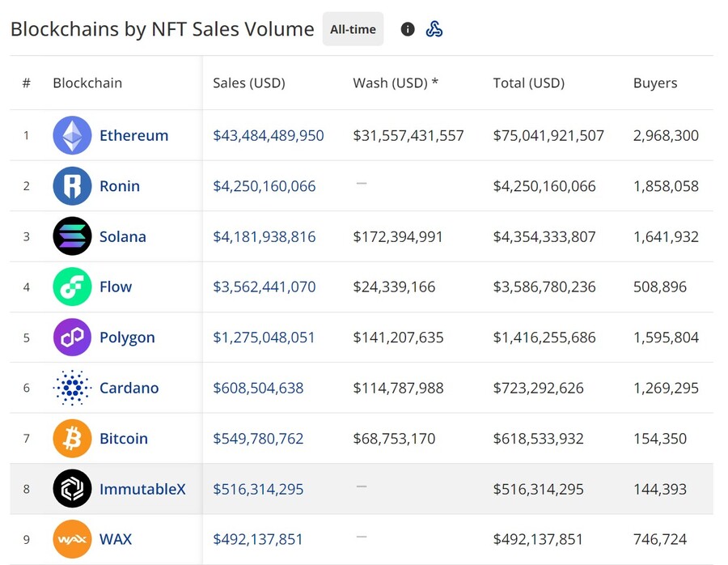Viewport: 728px width, 565px height.
Task: Click the Solana logo icon
Action: pyautogui.click(x=72, y=236)
